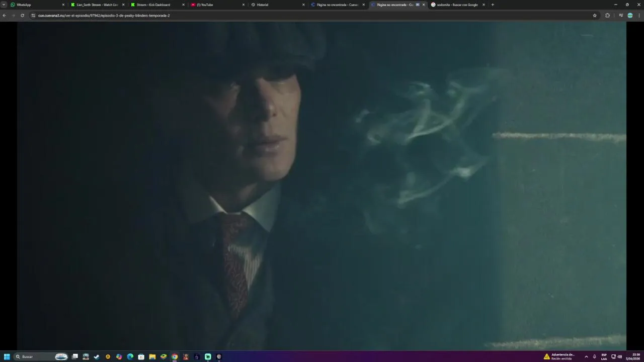Open the OBS Studio taskbar icon
Image resolution: width=644 pixels, height=362 pixels.
219,356
